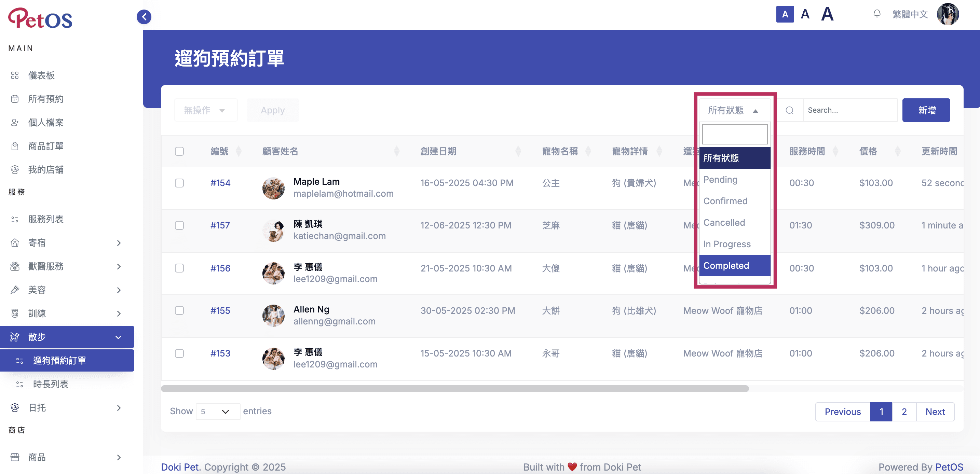Open the notifications bell
Screen dimensions: 980x474
coord(876,14)
